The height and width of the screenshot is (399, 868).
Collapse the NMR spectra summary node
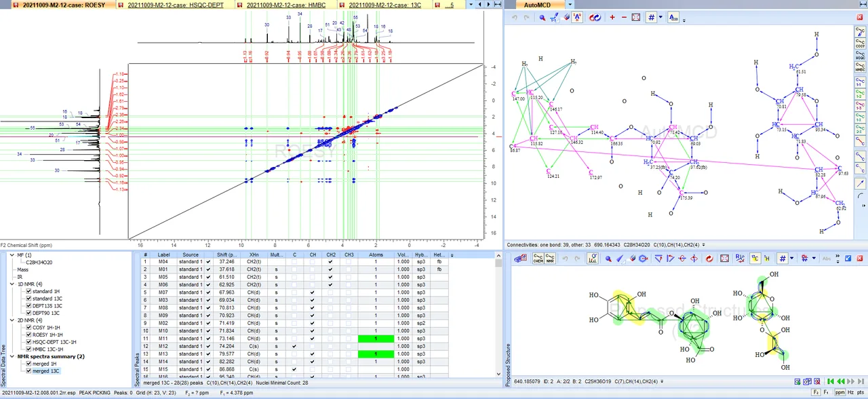(12, 356)
